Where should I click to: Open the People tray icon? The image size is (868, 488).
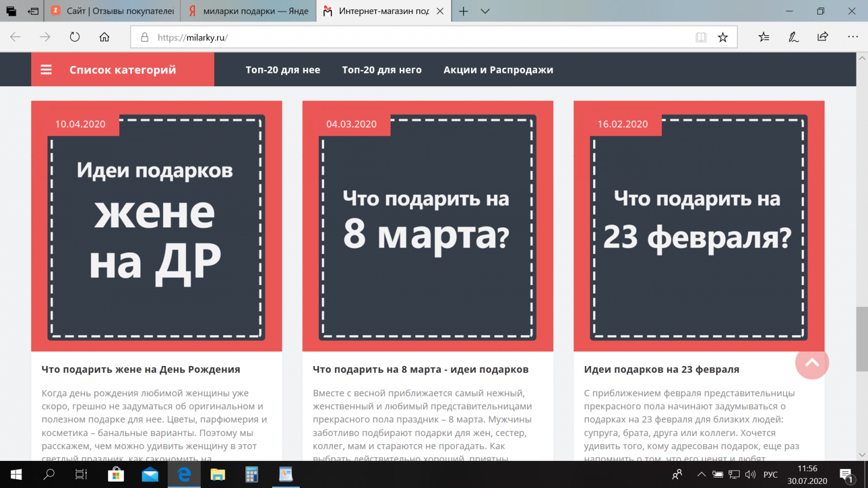click(677, 475)
